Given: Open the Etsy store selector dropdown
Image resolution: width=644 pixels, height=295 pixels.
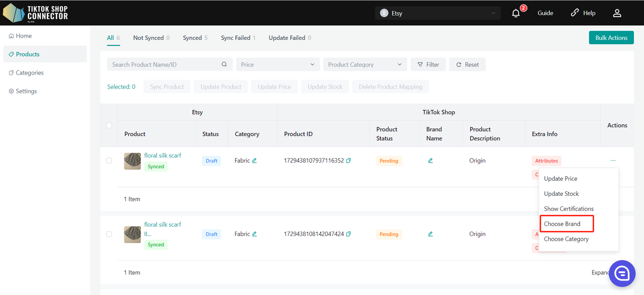Looking at the screenshot, I should (x=438, y=13).
